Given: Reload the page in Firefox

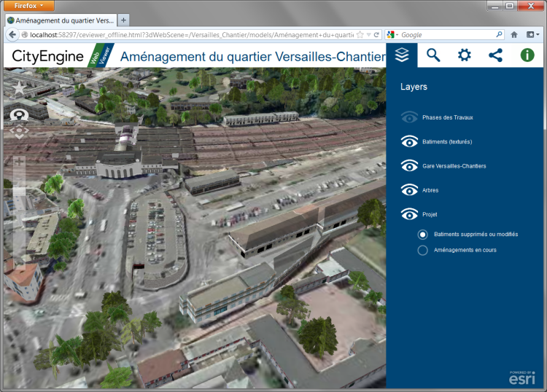Looking at the screenshot, I should [x=376, y=34].
